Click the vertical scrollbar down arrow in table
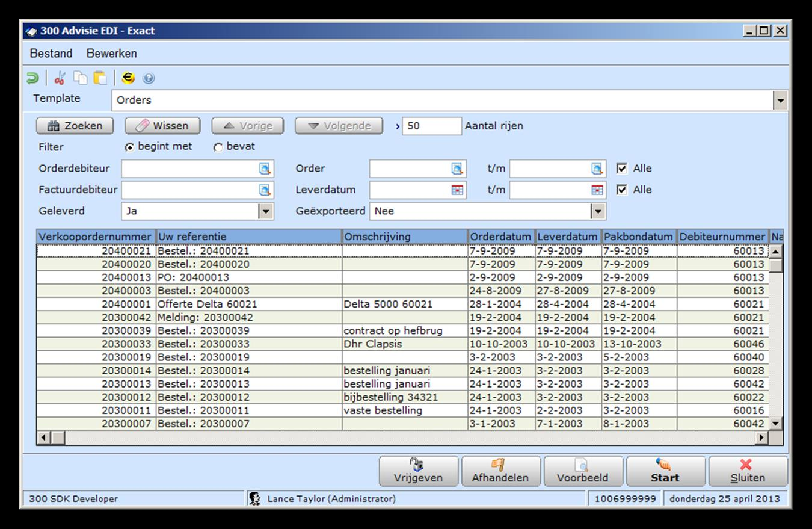This screenshot has width=812, height=529. pyautogui.click(x=776, y=424)
